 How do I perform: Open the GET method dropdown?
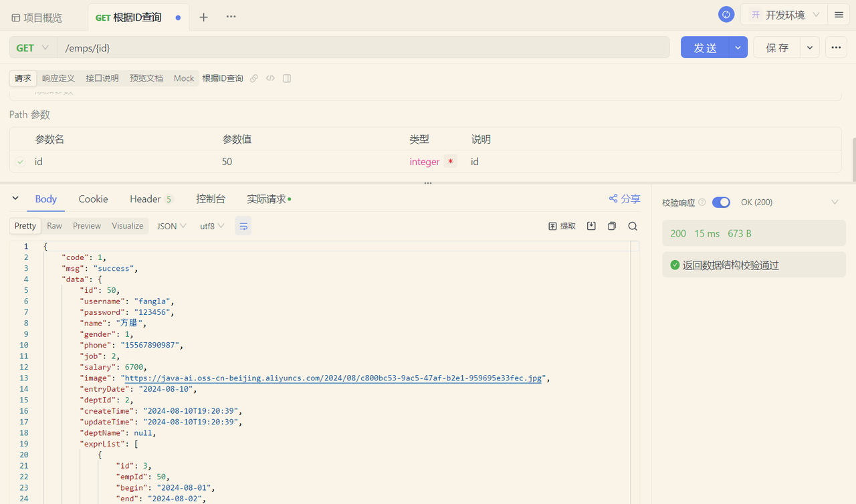click(x=33, y=48)
